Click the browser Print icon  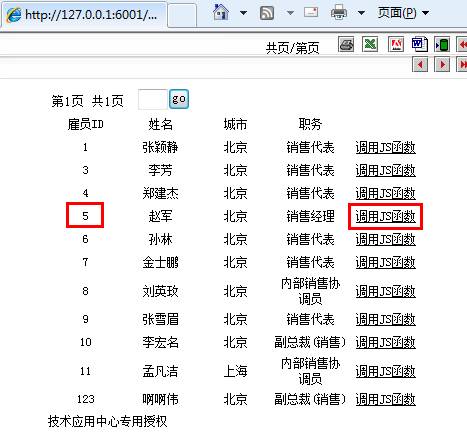point(339,13)
